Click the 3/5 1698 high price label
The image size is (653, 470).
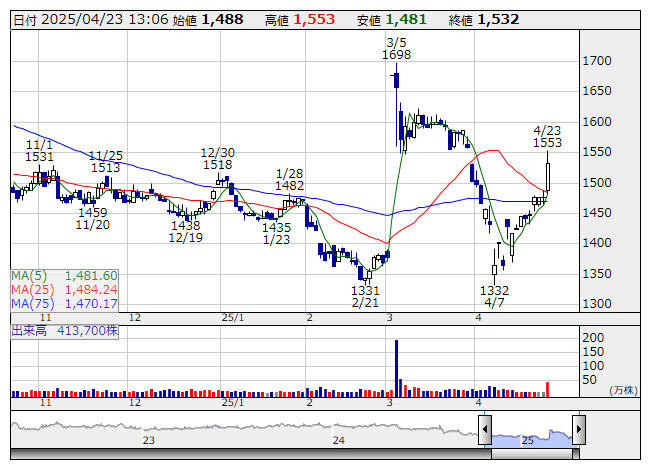396,49
